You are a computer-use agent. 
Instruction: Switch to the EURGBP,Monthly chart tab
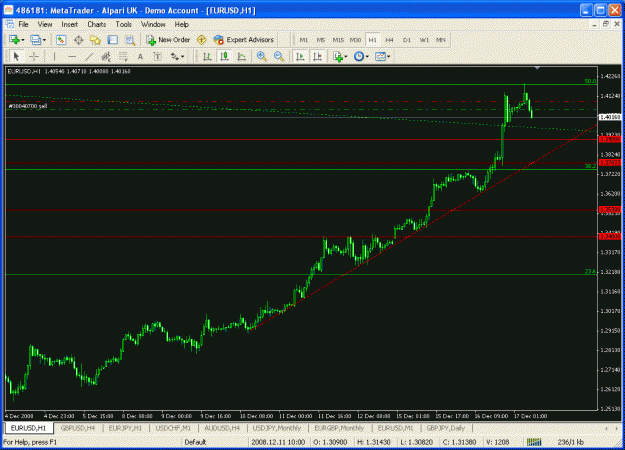click(339, 428)
